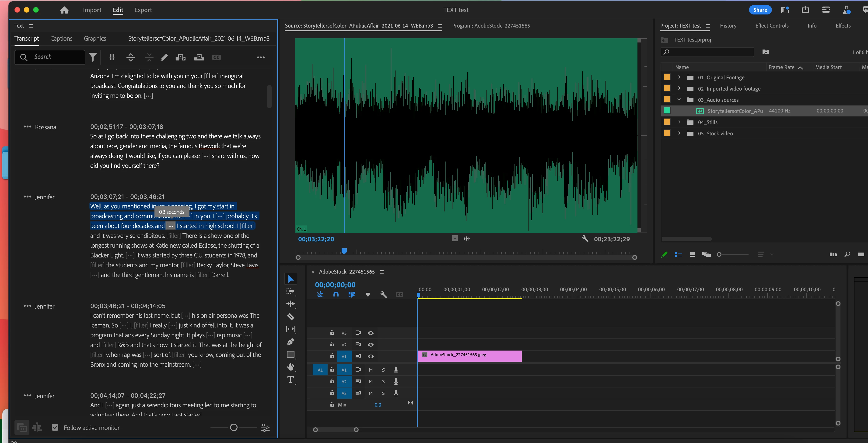The width and height of the screenshot is (868, 443).
Task: Click the Home icon
Action: click(x=64, y=10)
